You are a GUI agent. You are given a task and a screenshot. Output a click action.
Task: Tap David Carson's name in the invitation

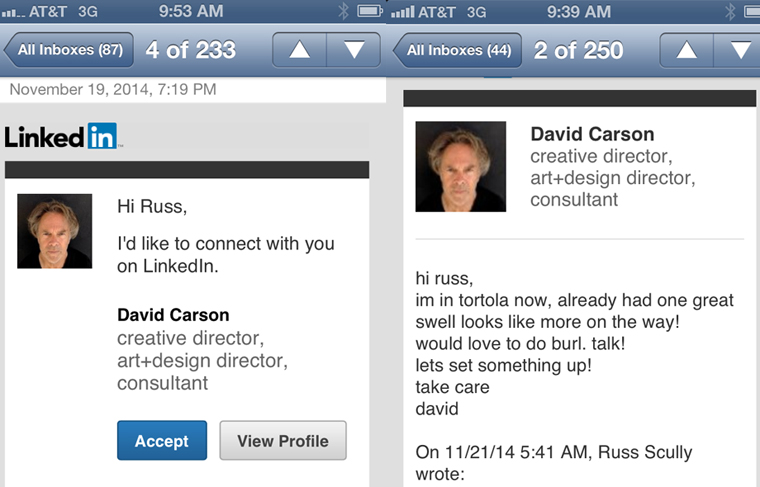(x=173, y=316)
